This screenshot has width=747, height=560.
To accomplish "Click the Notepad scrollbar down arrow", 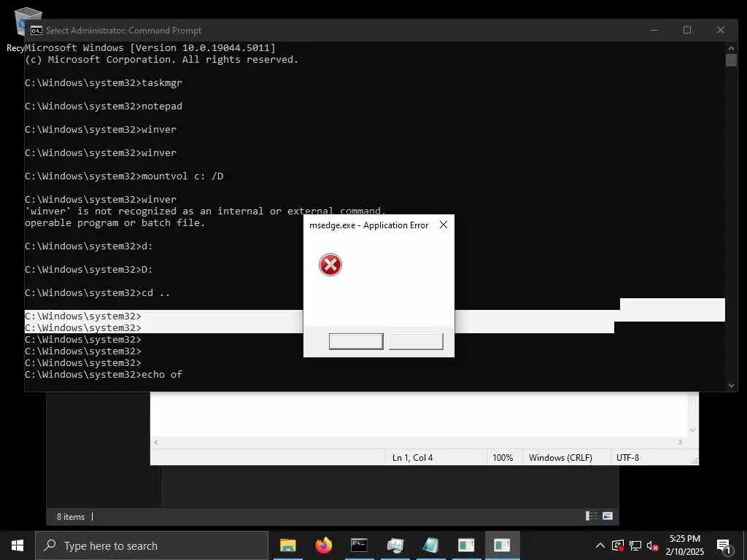I will (693, 429).
